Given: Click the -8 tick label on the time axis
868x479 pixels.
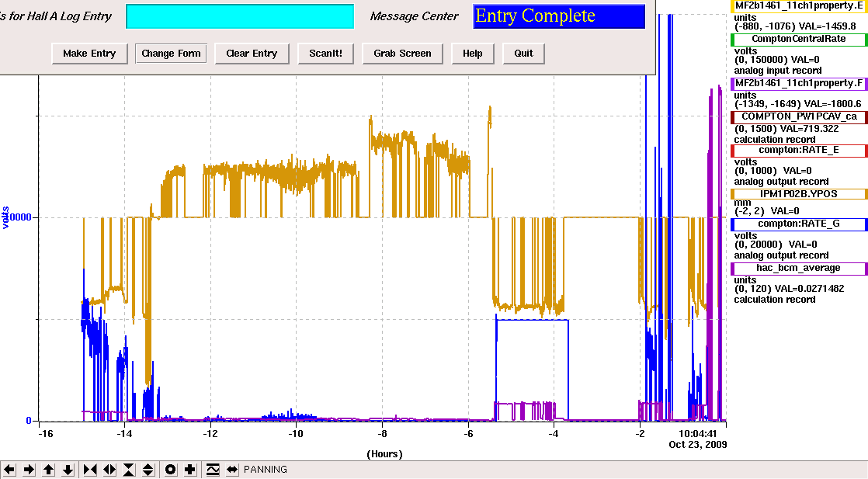Looking at the screenshot, I should (x=382, y=434).
